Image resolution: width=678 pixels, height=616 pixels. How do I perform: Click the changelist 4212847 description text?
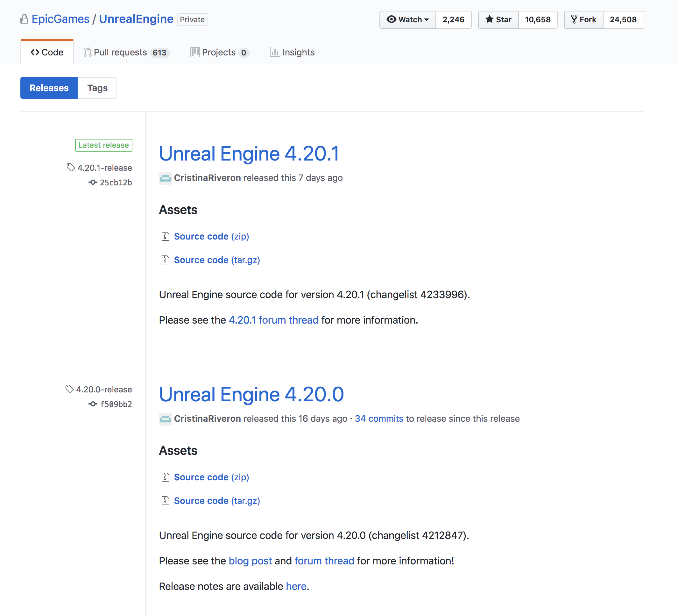coord(314,535)
